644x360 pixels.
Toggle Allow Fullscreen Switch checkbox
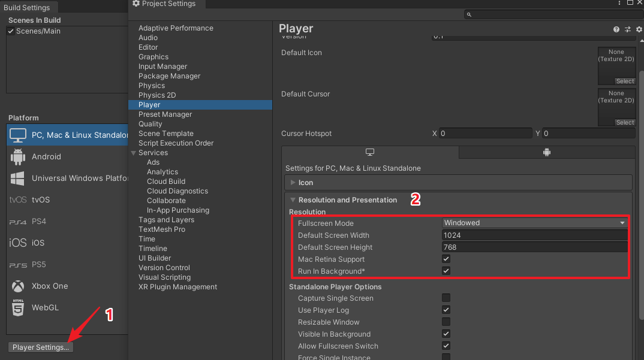446,346
